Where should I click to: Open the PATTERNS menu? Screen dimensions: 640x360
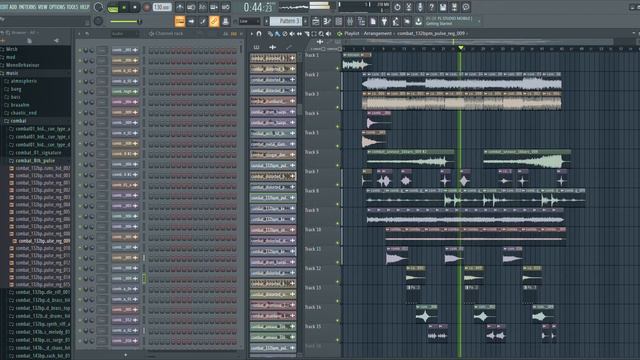point(27,7)
